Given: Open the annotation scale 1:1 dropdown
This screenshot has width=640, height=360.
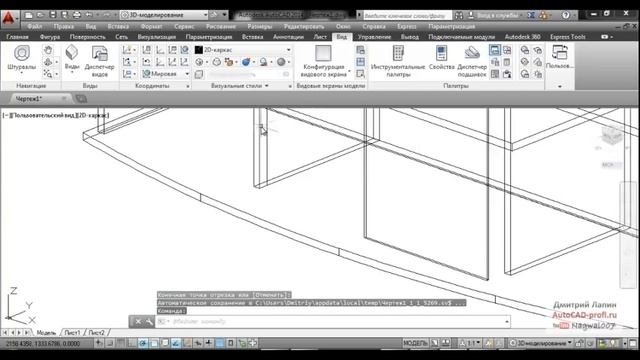Looking at the screenshot, I should pos(470,343).
